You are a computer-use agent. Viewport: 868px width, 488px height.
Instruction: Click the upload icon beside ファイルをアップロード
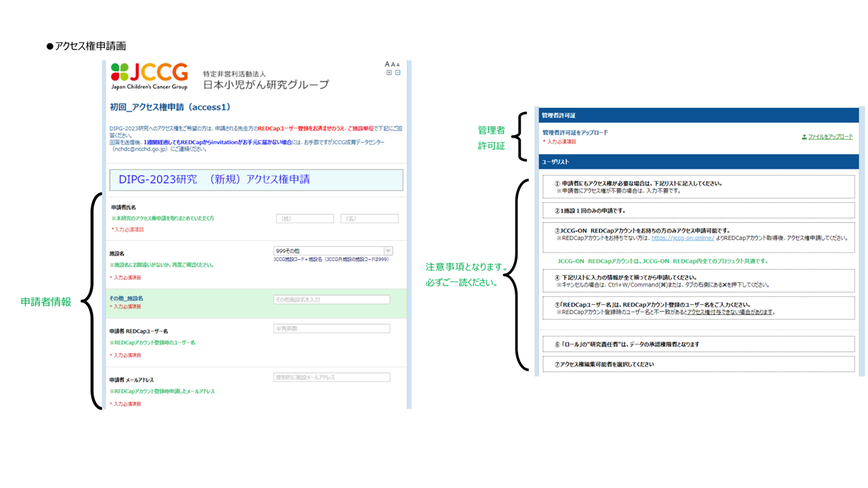click(804, 137)
